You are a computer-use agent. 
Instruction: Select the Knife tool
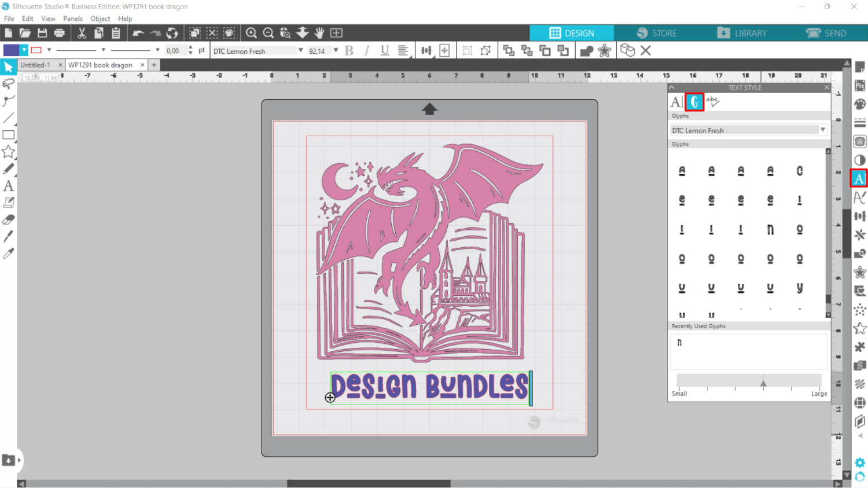pos(8,236)
